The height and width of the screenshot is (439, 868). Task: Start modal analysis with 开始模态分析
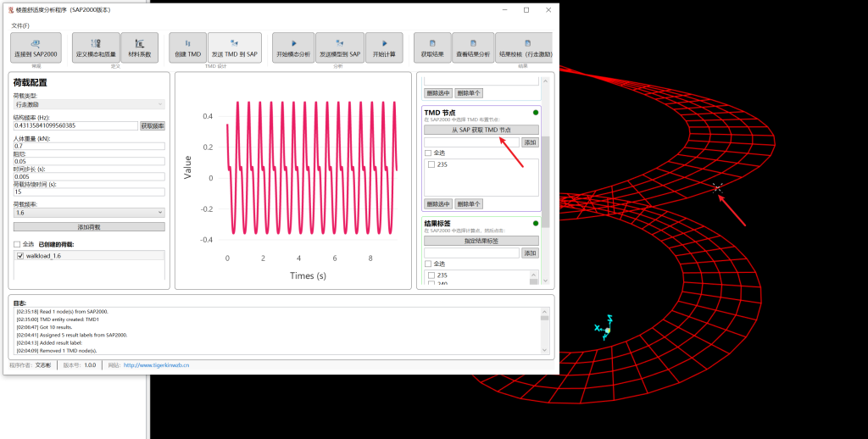point(293,47)
